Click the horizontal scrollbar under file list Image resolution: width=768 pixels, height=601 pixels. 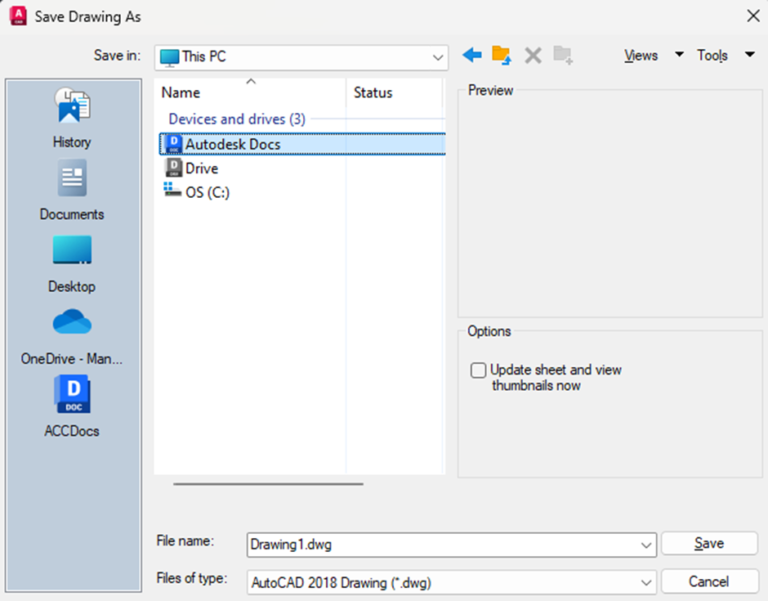(x=268, y=484)
